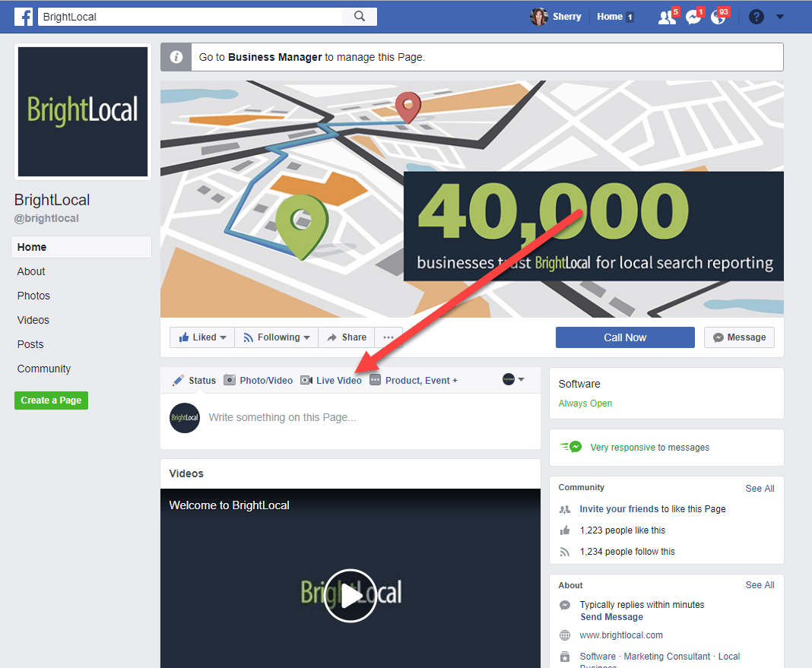The width and height of the screenshot is (812, 668).
Task: Click the 1,223 people like this text
Action: pos(623,530)
